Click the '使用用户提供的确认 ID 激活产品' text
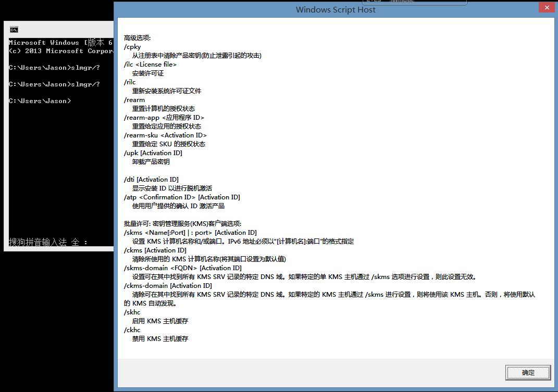Screen dimensions: 558x392 (x=178, y=206)
